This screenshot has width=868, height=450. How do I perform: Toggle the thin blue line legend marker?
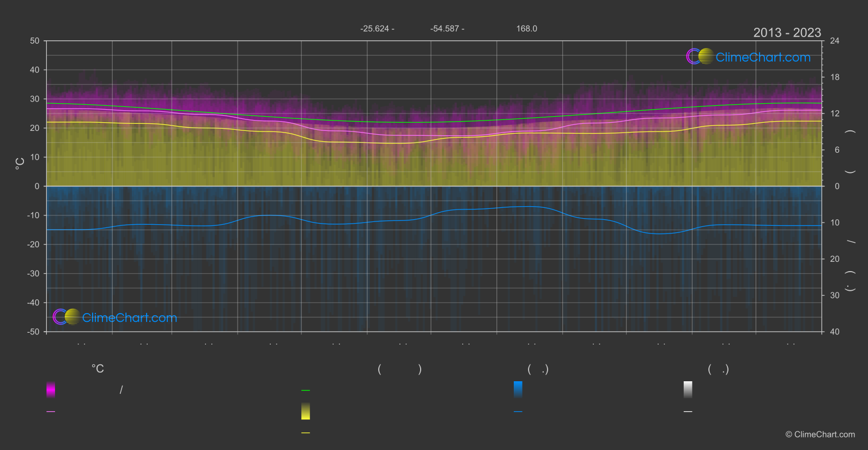[518, 412]
